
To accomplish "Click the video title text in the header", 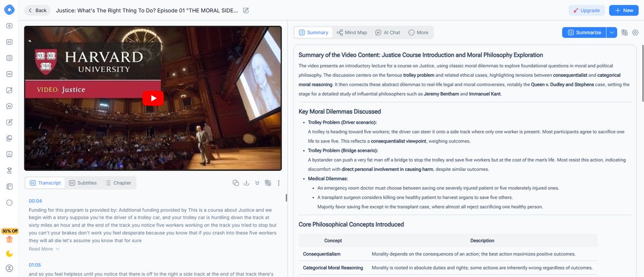I will click(147, 10).
